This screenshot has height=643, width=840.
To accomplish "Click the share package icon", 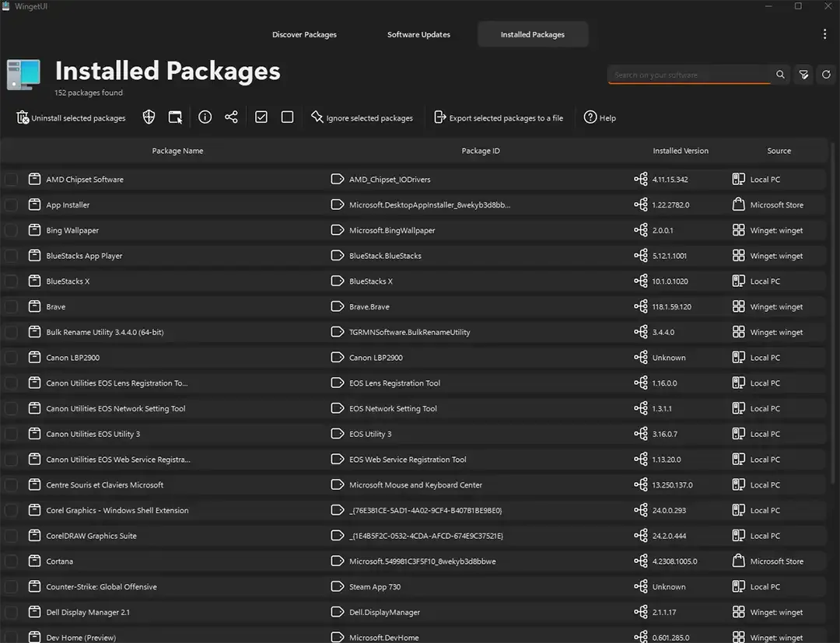I will coord(231,117).
